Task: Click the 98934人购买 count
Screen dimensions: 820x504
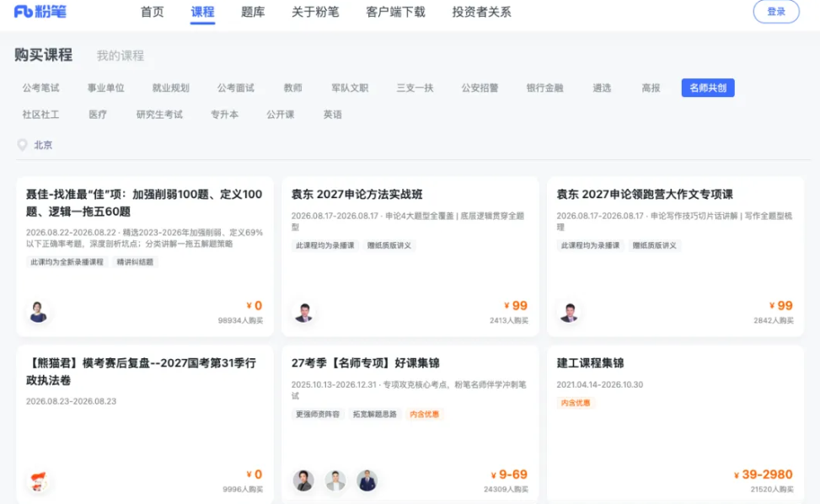Action: point(240,320)
